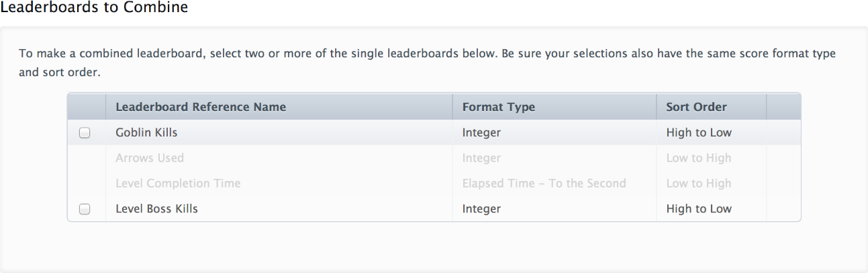Click the blank checkbox column header cell
The height and width of the screenshot is (273, 868).
(x=87, y=107)
